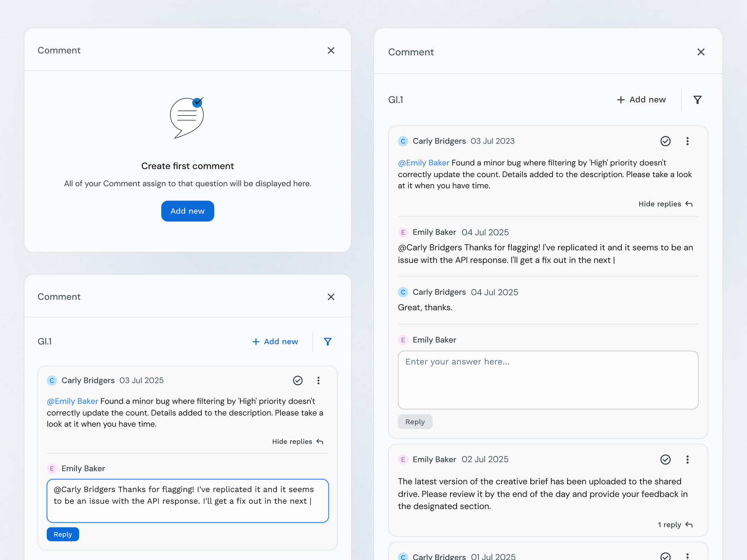Image resolution: width=747 pixels, height=560 pixels.
Task: Click the blue Add new button
Action: [x=187, y=211]
